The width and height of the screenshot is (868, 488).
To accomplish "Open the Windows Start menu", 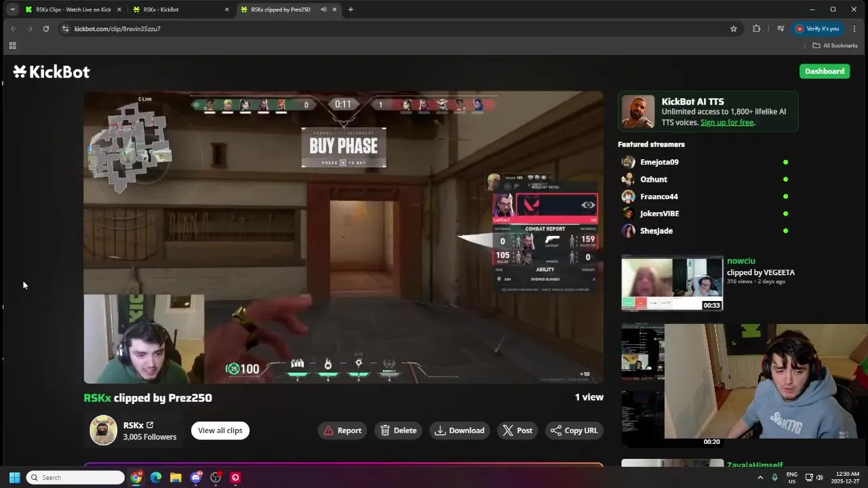I will click(x=14, y=478).
